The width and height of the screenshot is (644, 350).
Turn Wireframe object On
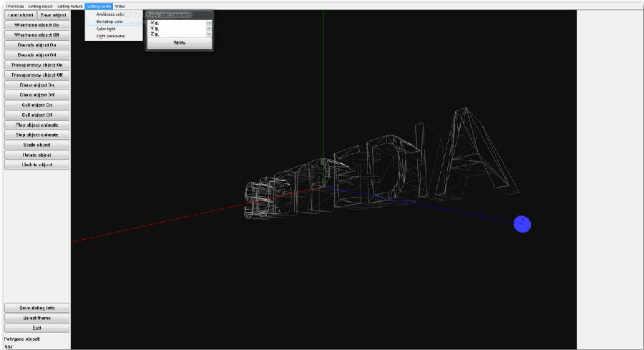(x=37, y=25)
